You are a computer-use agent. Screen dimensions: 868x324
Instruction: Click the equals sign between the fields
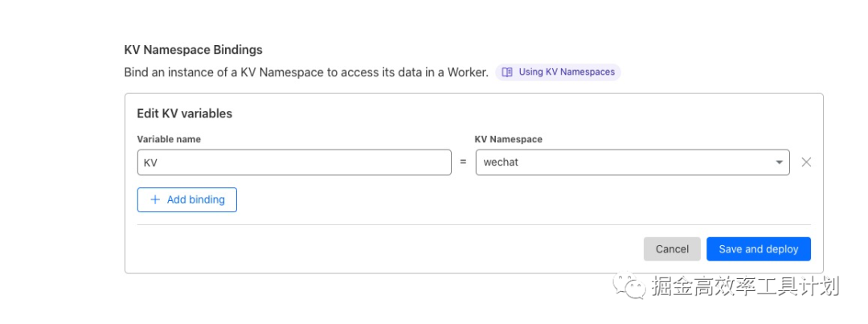[x=463, y=162]
